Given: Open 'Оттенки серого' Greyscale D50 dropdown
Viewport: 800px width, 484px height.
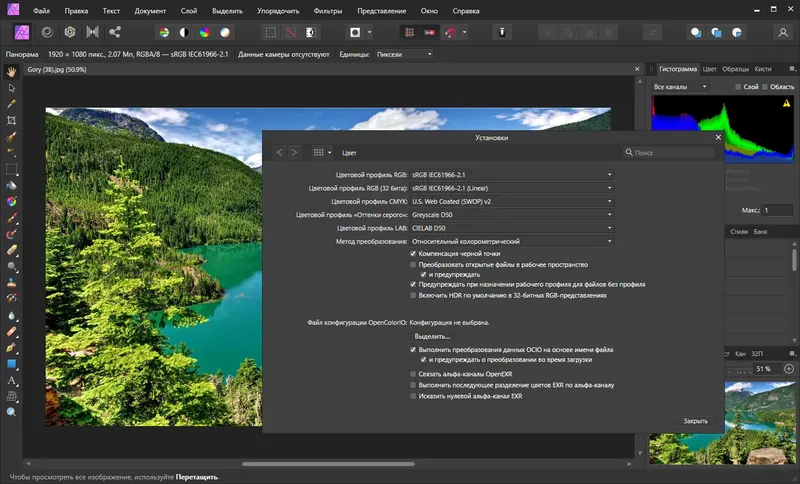Looking at the screenshot, I should pos(511,215).
